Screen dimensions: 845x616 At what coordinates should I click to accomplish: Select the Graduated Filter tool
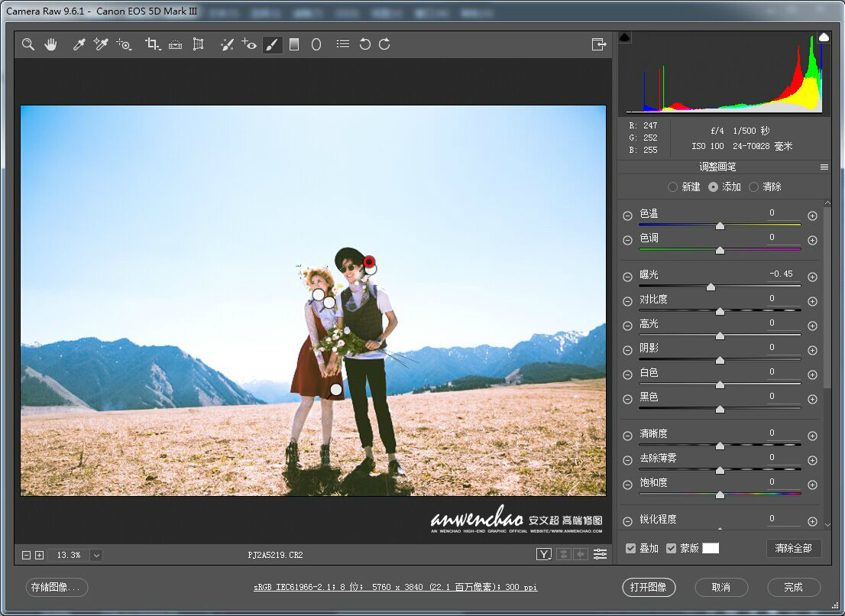coord(294,45)
